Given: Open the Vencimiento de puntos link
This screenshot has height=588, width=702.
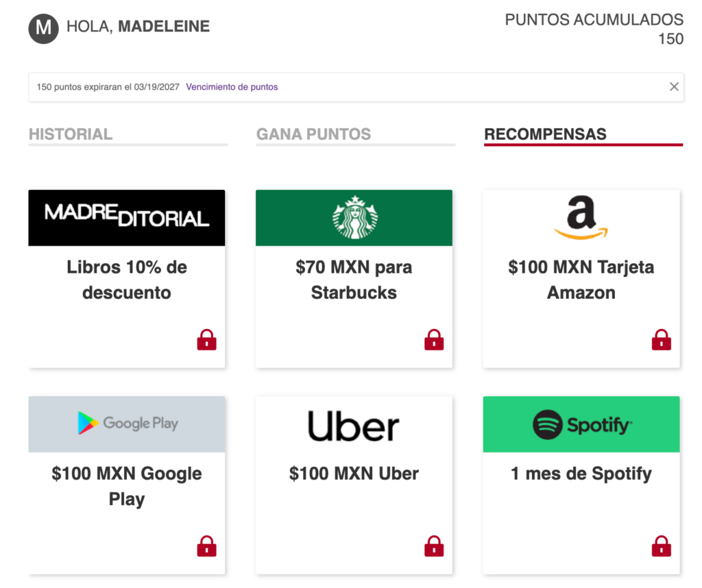Looking at the screenshot, I should 233,87.
